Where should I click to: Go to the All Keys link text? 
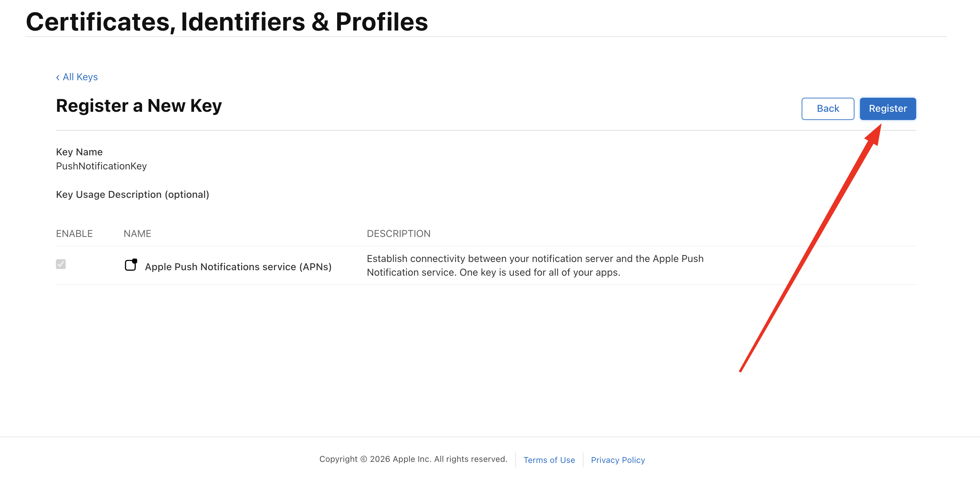(80, 77)
